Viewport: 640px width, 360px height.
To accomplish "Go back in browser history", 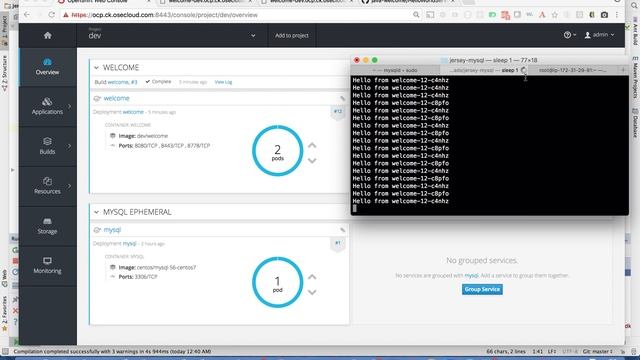I will tap(27, 15).
